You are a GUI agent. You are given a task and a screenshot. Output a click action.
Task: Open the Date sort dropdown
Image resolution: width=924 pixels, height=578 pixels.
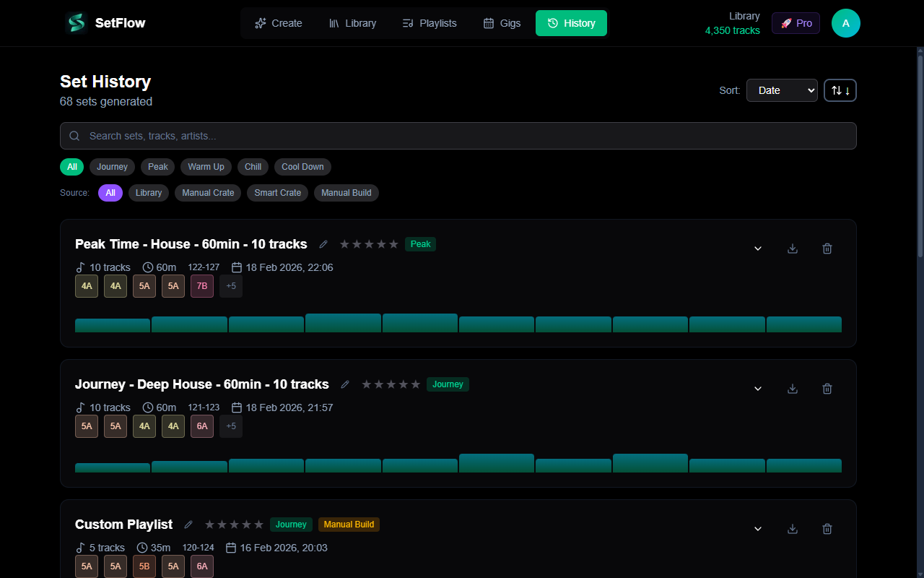click(x=782, y=90)
